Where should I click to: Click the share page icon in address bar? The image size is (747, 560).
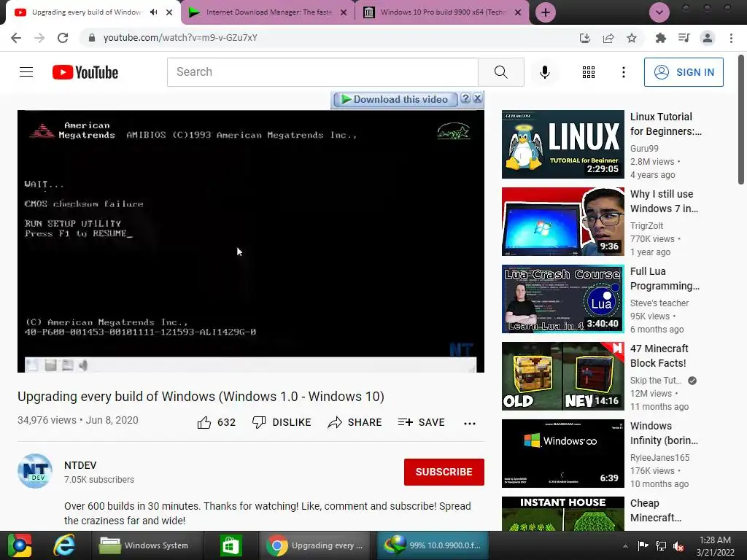pos(608,38)
